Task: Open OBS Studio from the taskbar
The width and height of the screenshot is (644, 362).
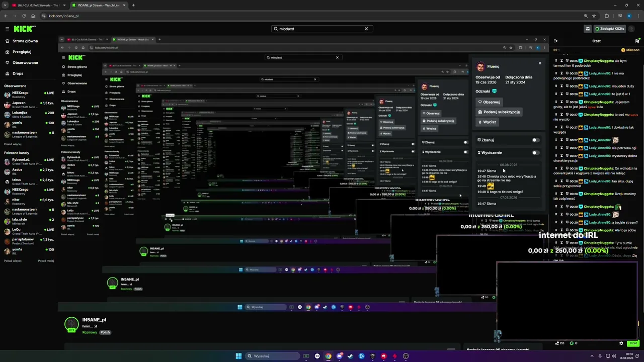Action: point(406,356)
